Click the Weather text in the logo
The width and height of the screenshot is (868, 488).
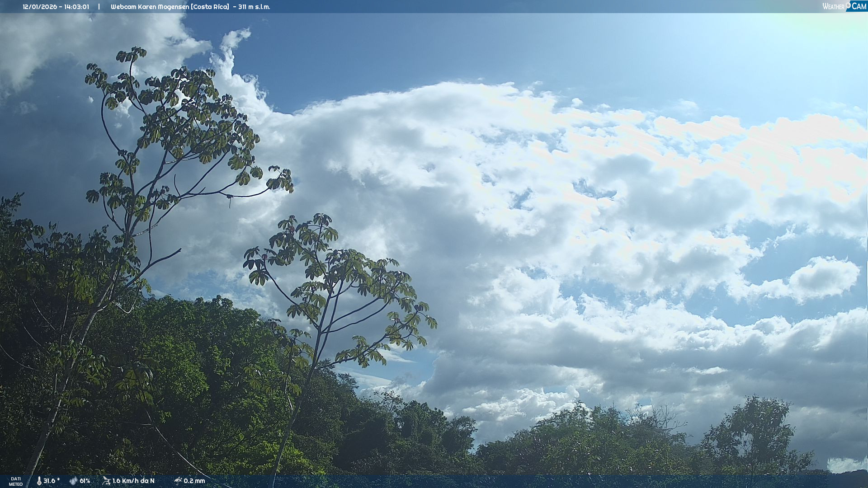(x=833, y=7)
